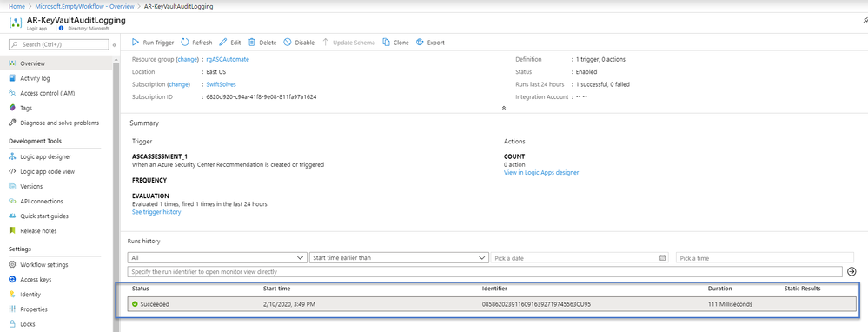Viewport: 868px width, 332px height.
Task: Click the Versions sidebar icon
Action: click(x=12, y=187)
